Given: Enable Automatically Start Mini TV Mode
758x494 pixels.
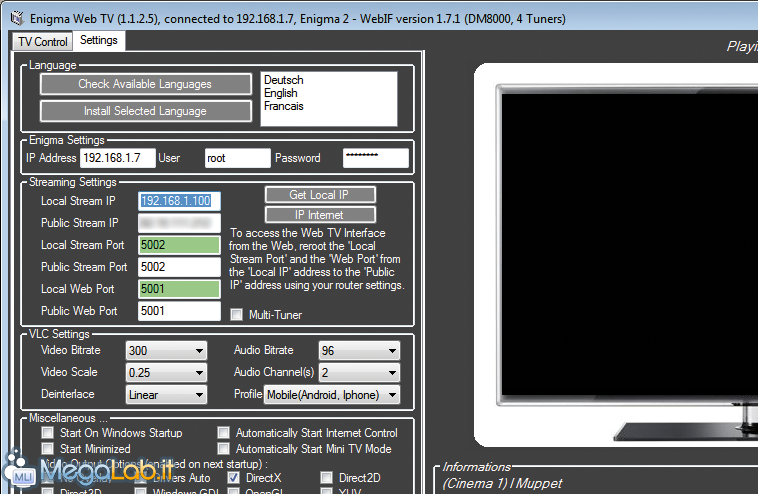Looking at the screenshot, I should tap(223, 449).
